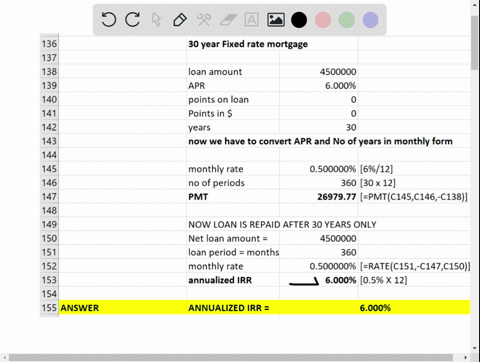Click the 'years' label cell

(199, 128)
